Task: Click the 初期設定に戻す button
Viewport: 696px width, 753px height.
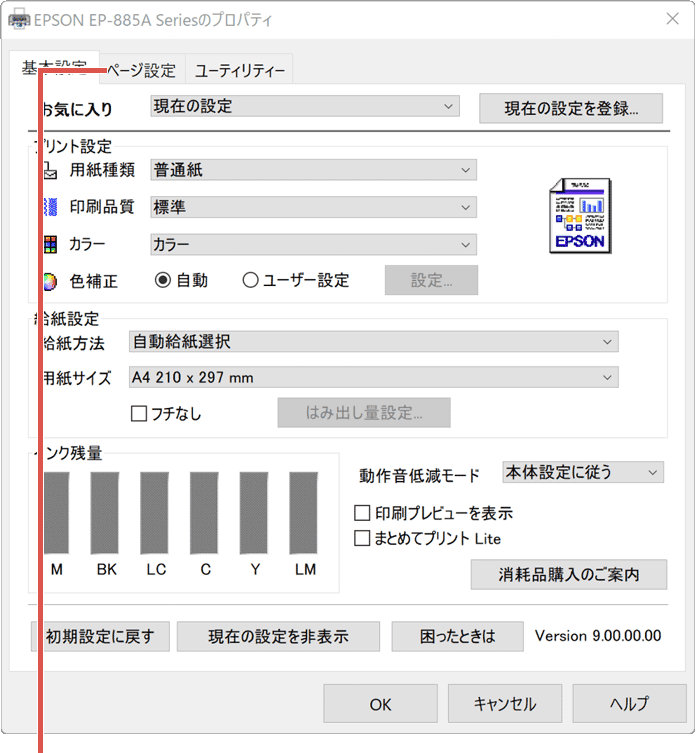Action: (x=100, y=636)
